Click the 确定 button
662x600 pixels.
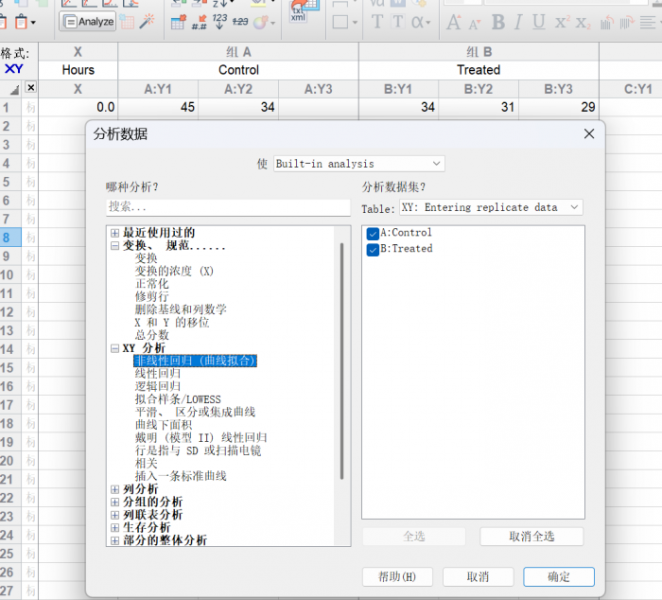558,577
